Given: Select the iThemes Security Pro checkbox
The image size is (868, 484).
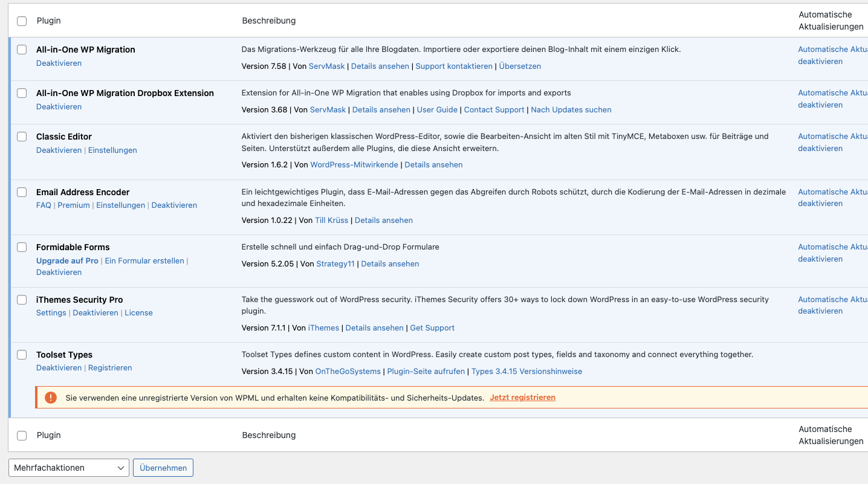Looking at the screenshot, I should 22,300.
